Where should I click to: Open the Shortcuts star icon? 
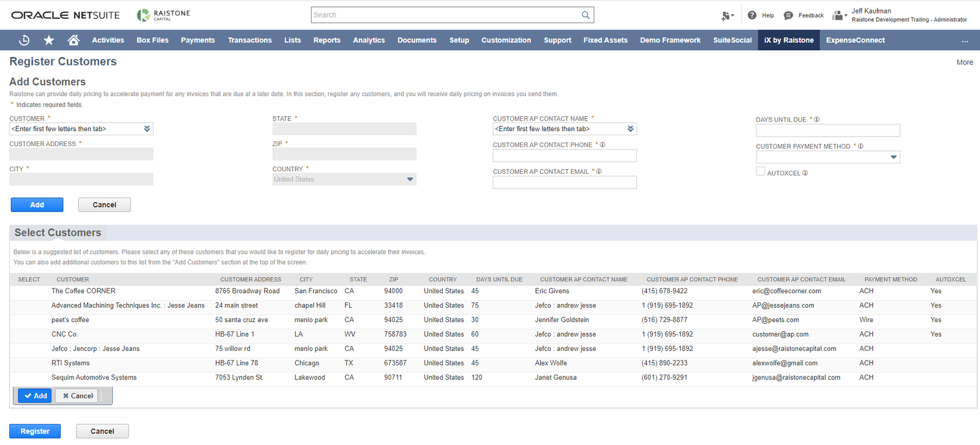[x=49, y=40]
